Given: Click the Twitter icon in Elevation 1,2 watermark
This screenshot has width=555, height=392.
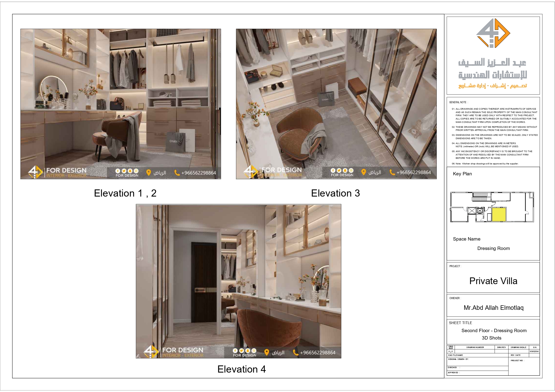Looking at the screenshot, I should click(124, 171).
